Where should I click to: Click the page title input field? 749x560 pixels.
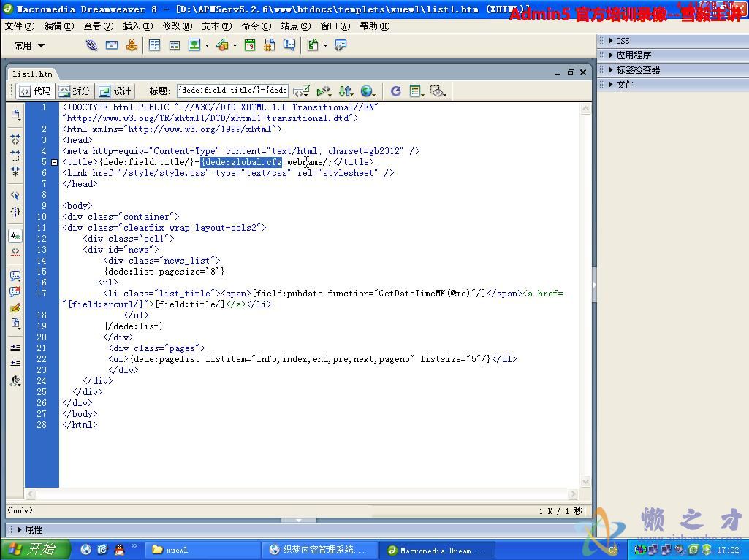click(x=232, y=91)
